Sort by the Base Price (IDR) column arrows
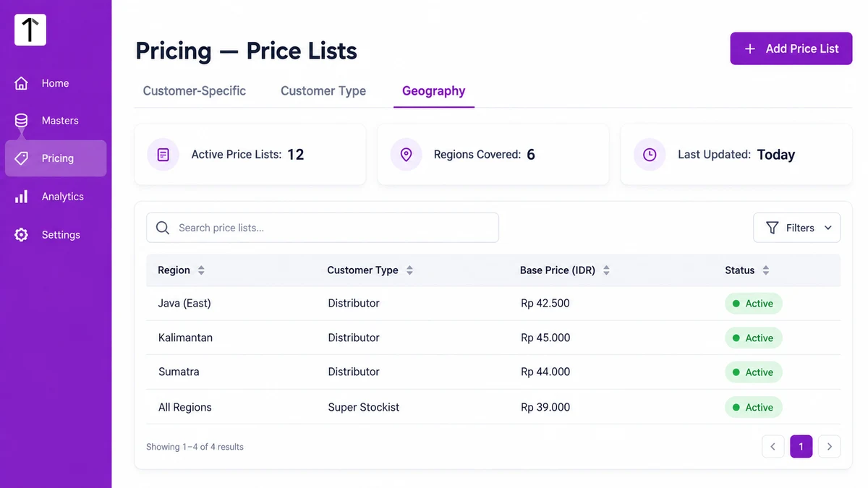 click(606, 270)
